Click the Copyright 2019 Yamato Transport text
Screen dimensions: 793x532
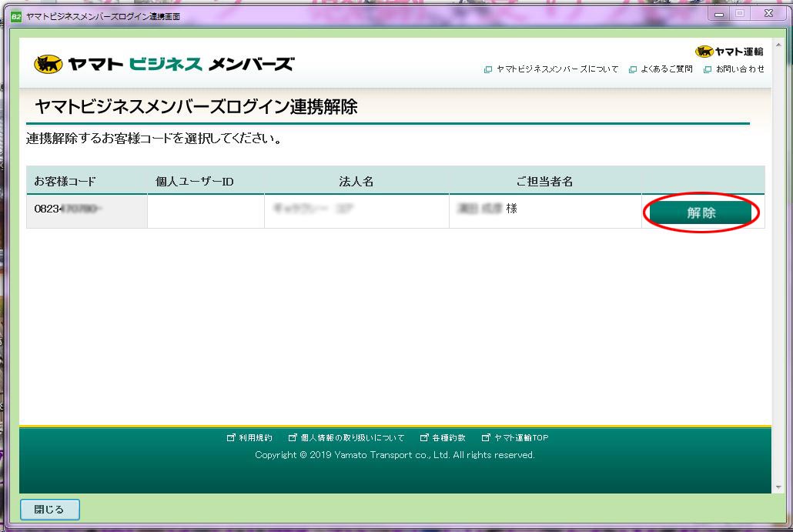tap(394, 455)
